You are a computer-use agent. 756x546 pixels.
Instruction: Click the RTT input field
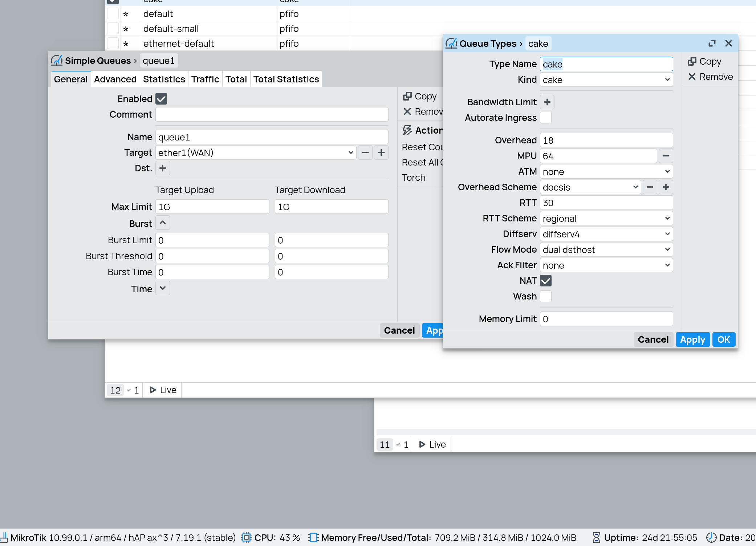click(x=606, y=203)
